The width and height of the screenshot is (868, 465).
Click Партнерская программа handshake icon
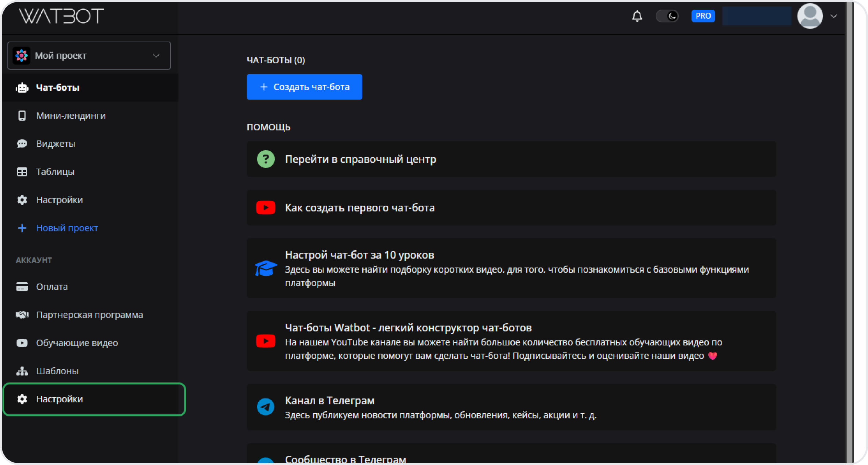click(x=22, y=315)
